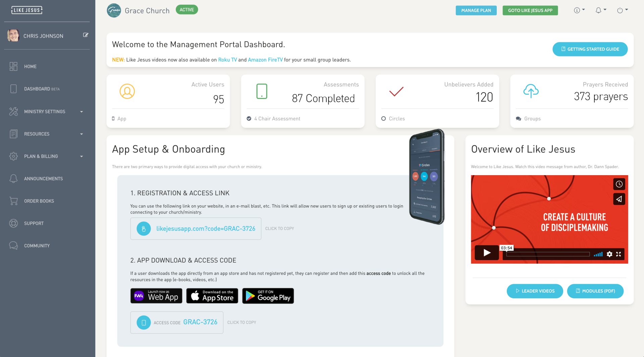Screen dimensions: 644x357
Task: Click the likejesusapp.com registration link
Action: (x=206, y=228)
